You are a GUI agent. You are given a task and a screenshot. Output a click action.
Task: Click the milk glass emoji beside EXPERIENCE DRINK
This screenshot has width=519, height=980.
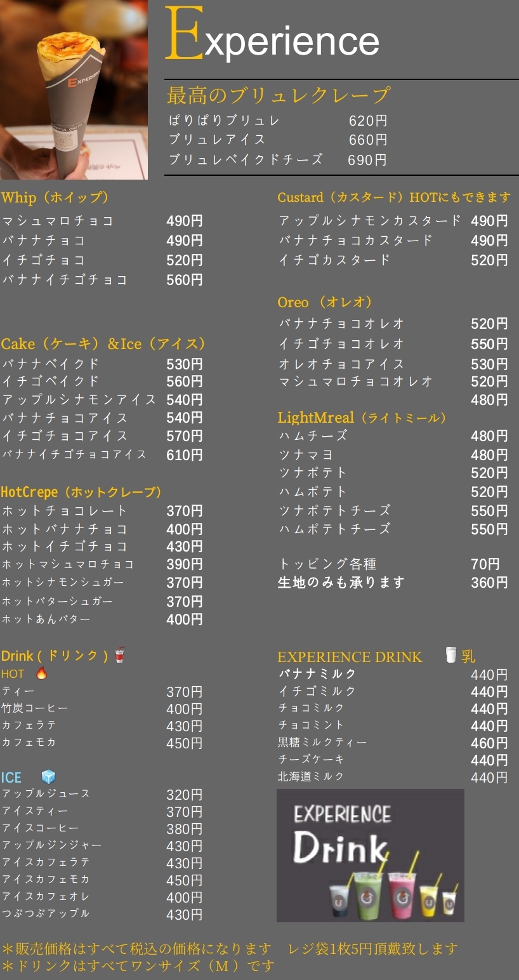coord(450,655)
